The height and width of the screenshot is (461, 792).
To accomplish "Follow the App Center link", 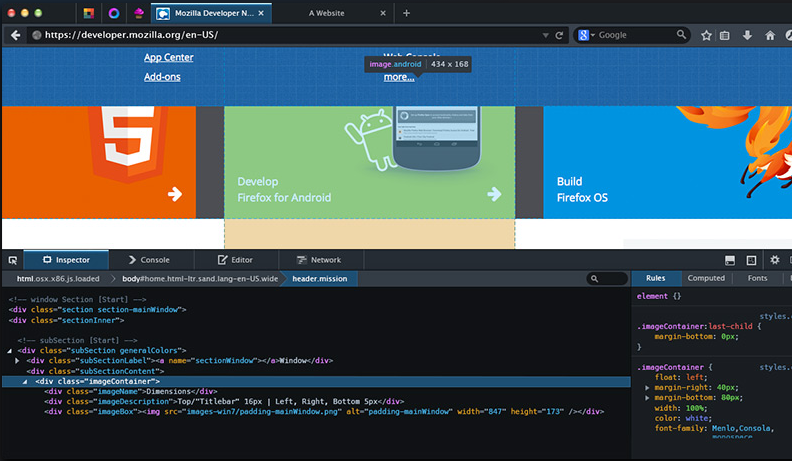I will (x=169, y=58).
